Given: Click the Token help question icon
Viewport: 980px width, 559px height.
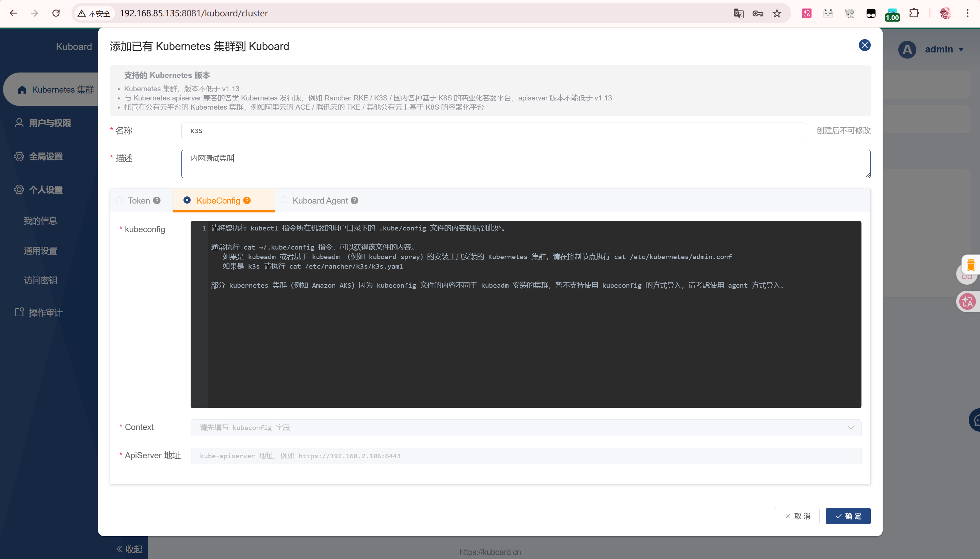Looking at the screenshot, I should [x=157, y=201].
